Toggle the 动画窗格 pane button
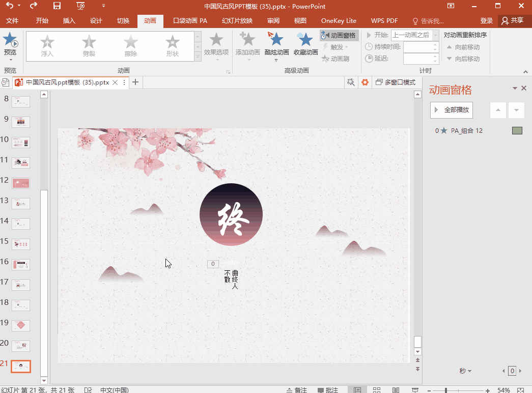This screenshot has width=532, height=393. tap(339, 35)
